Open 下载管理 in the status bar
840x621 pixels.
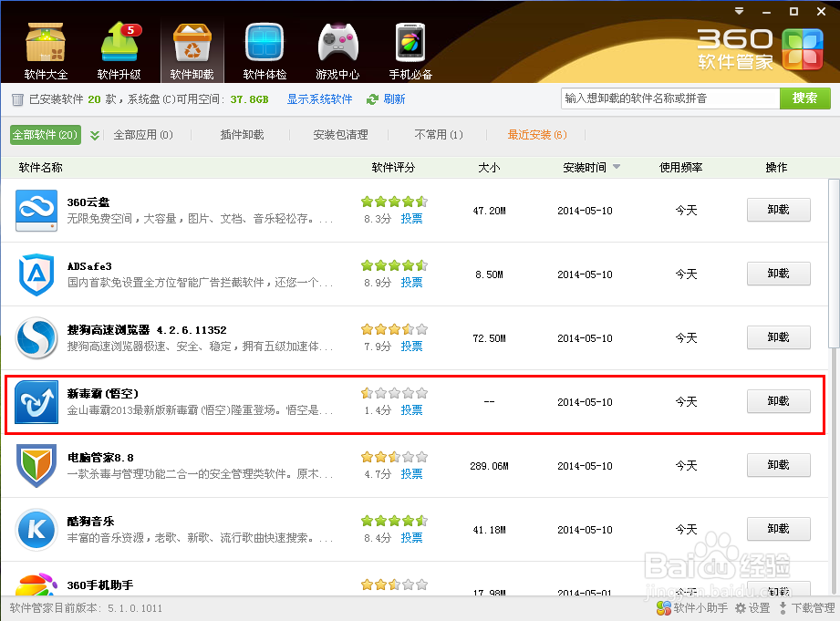[806, 608]
